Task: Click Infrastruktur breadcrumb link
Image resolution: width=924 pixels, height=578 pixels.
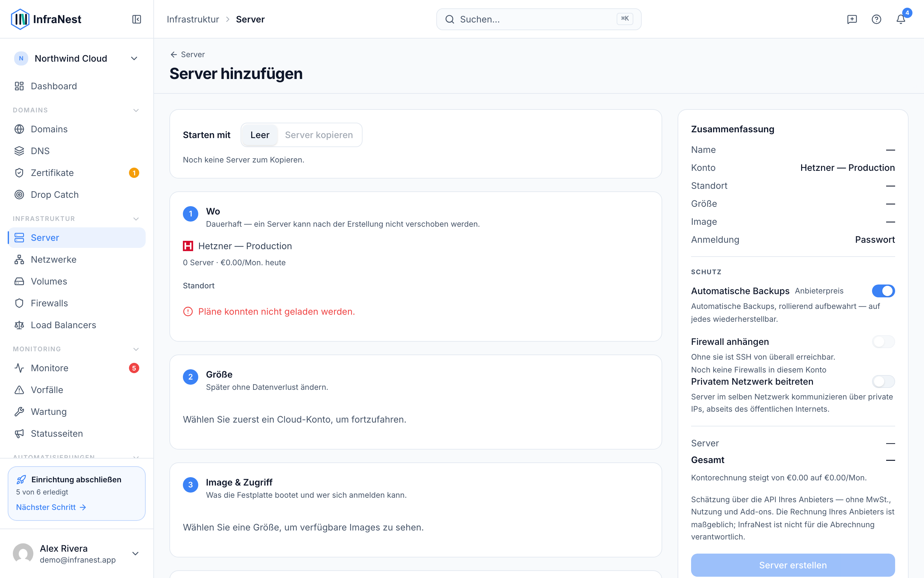Action: [x=193, y=19]
